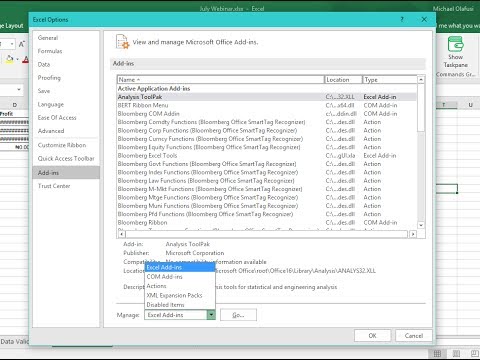Select Bloomberg Govt Functions row
The width and height of the screenshot is (480, 360).
pyautogui.click(x=267, y=164)
